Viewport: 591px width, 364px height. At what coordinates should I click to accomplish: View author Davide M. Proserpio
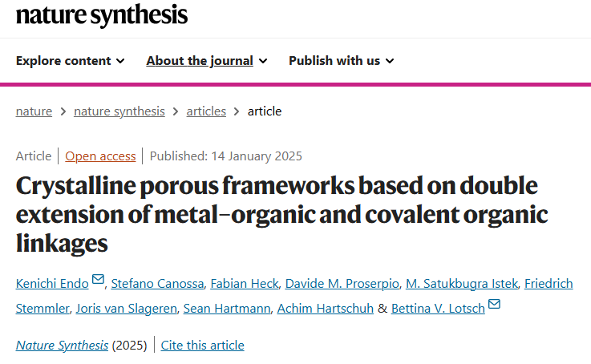click(x=342, y=283)
